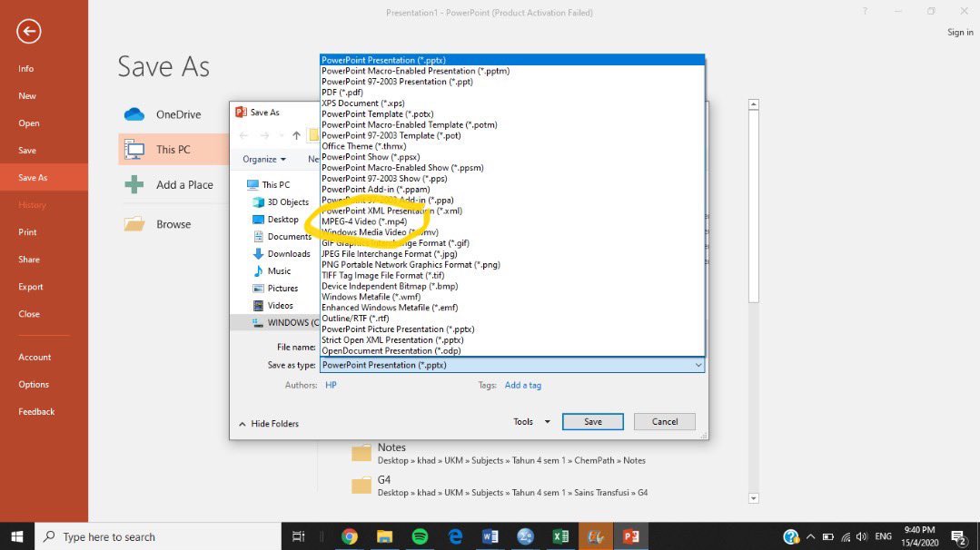The width and height of the screenshot is (980, 550).
Task: Select PDF (*.pdf) from type list
Action: click(342, 93)
